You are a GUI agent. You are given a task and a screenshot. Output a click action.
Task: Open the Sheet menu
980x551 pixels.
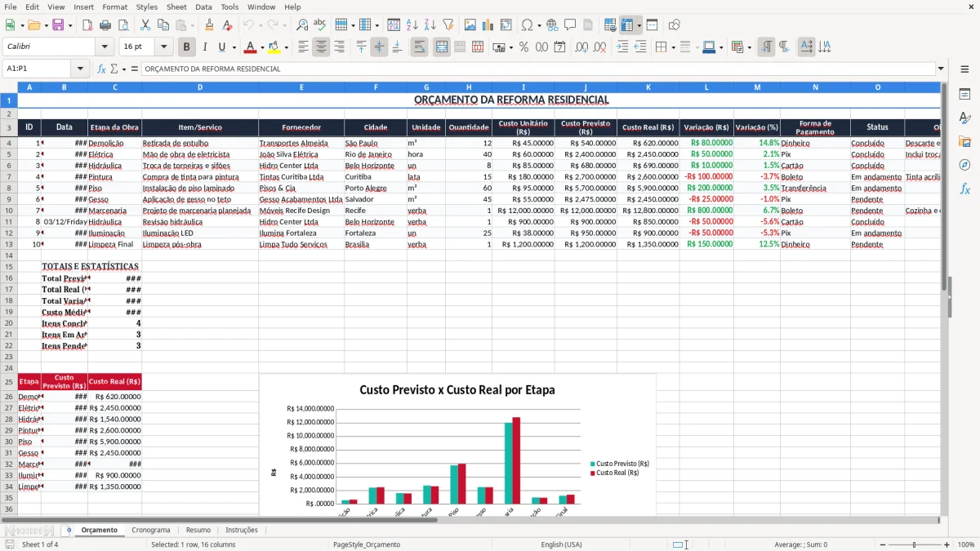(176, 7)
